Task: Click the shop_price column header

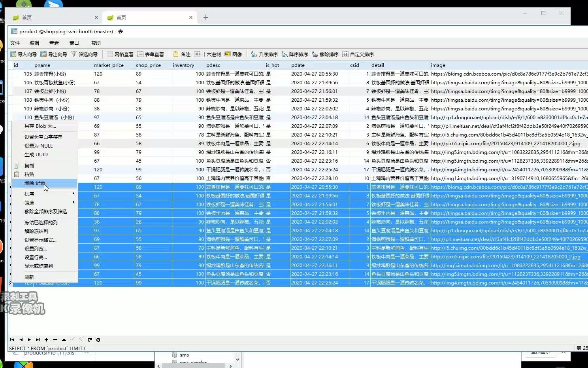Action: coord(153,65)
